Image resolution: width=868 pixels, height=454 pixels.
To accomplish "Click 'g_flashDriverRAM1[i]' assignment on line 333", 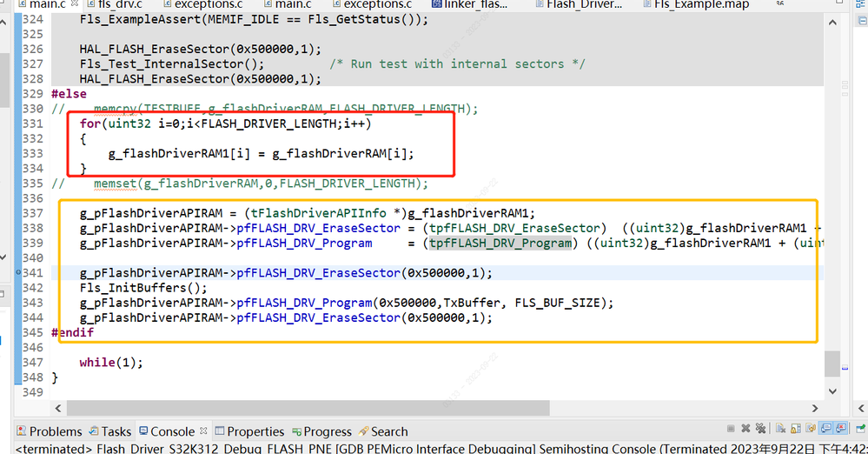I will point(179,154).
